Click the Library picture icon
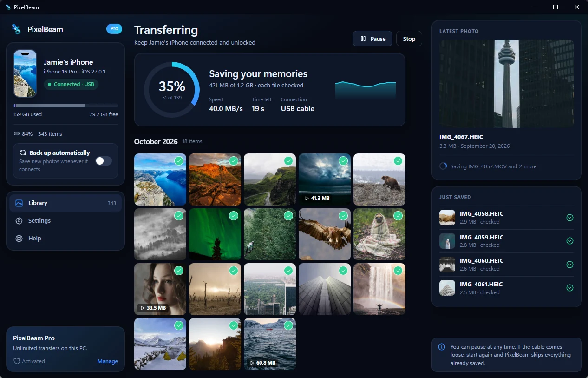 19,203
